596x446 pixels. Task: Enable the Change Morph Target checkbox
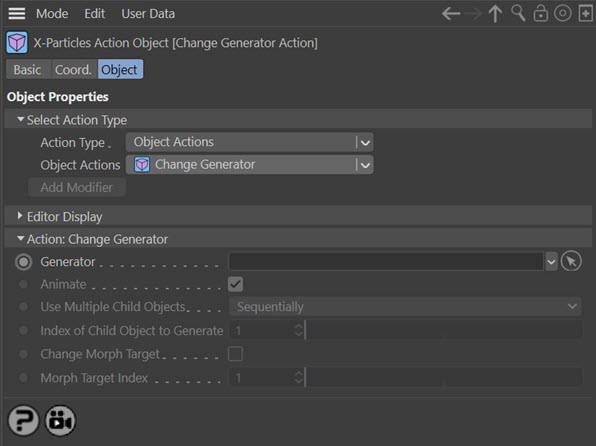(x=235, y=354)
